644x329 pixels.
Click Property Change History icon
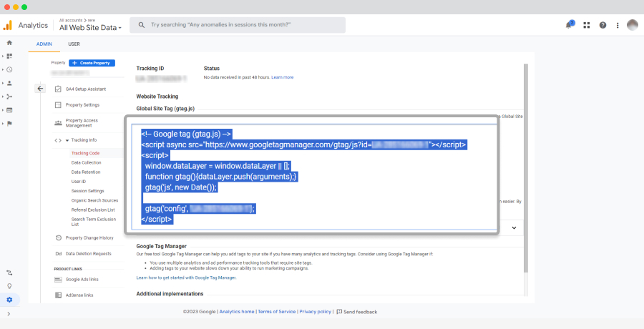59,238
